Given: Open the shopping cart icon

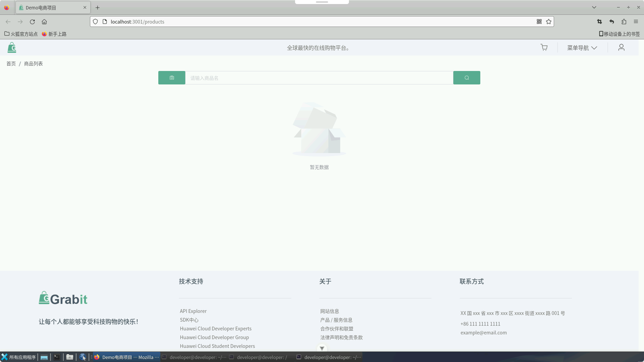Looking at the screenshot, I should (544, 48).
